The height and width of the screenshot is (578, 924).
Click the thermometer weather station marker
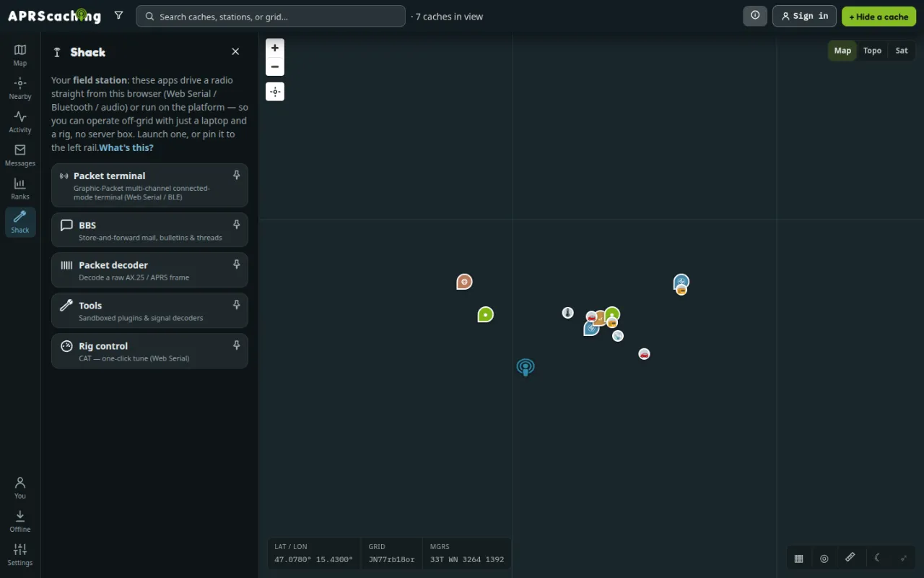[568, 313]
